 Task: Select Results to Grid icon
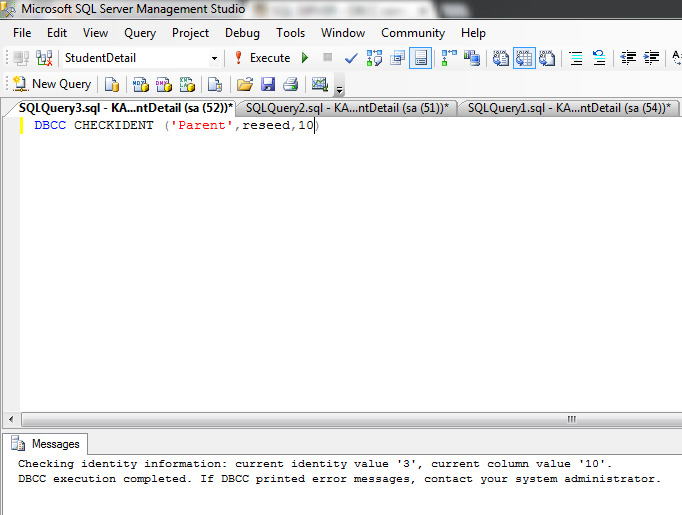[524, 58]
